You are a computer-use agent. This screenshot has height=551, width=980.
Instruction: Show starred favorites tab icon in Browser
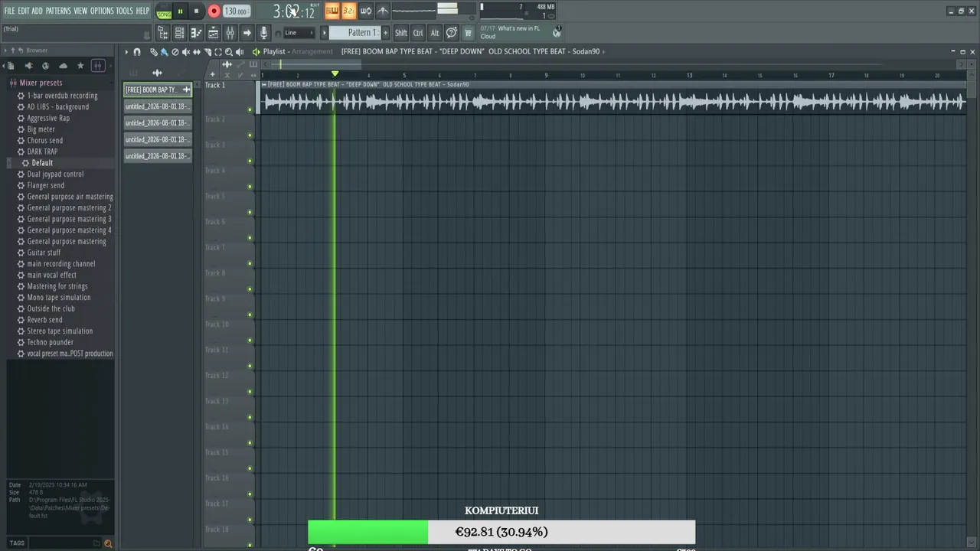(80, 66)
